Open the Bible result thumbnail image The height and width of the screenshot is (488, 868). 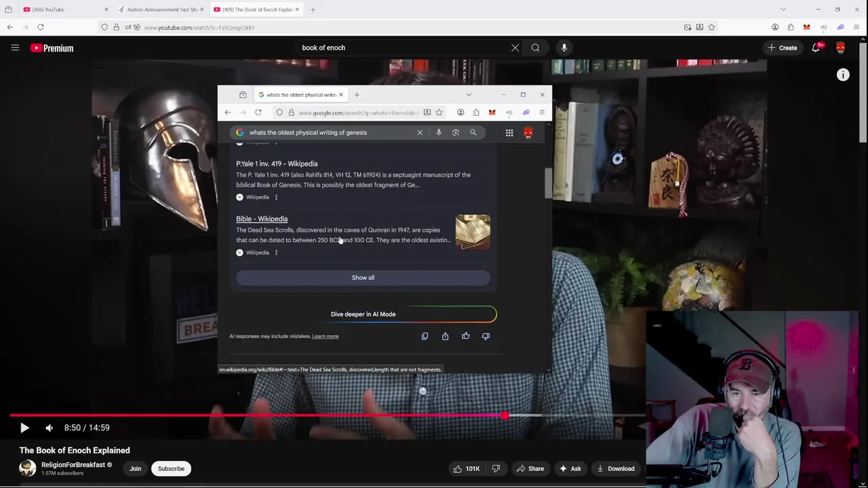pyautogui.click(x=473, y=232)
